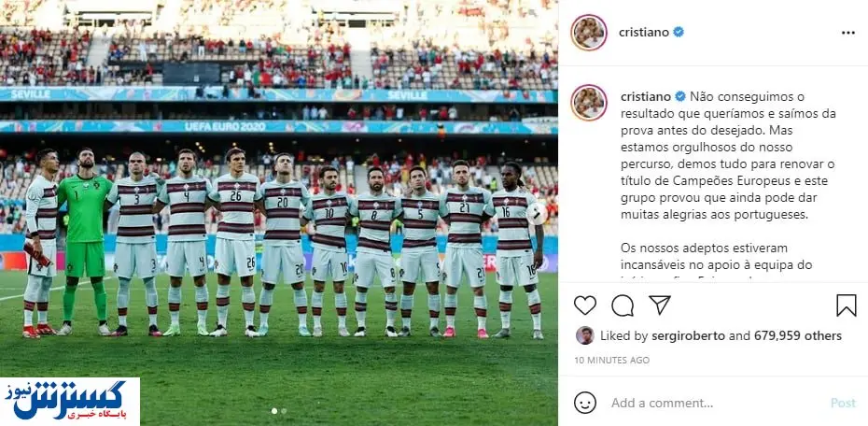
Task: Save post with bookmark icon
Action: pyautogui.click(x=846, y=305)
